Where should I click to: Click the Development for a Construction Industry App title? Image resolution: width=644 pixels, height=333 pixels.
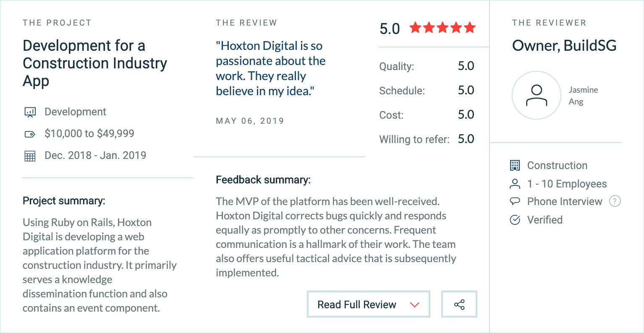pos(95,63)
